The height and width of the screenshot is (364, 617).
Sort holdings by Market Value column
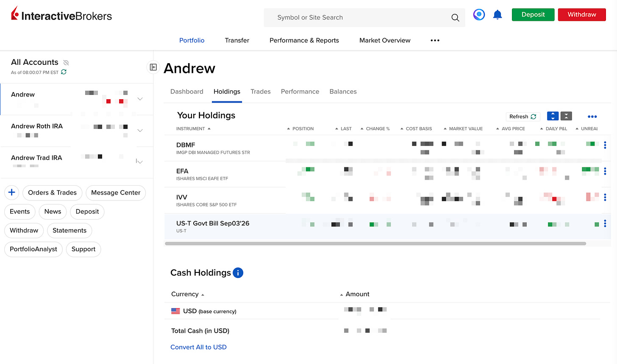click(x=463, y=128)
